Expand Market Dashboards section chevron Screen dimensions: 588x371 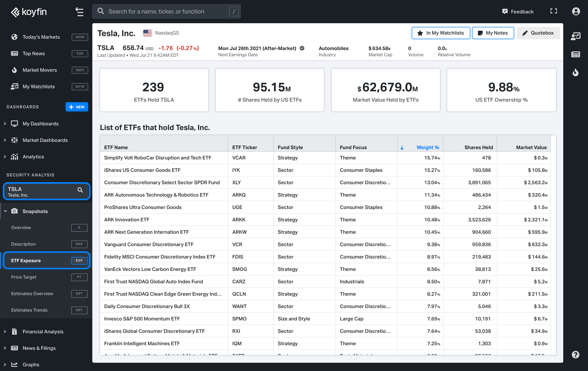click(5, 140)
